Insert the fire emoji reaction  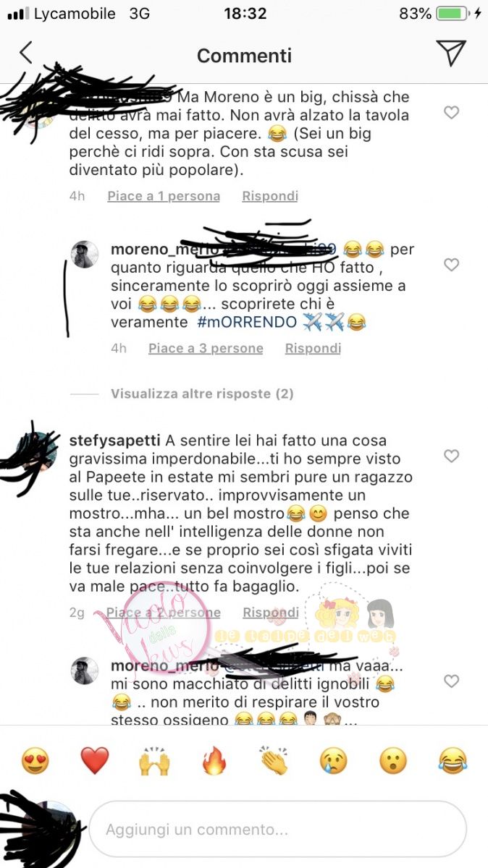(214, 761)
